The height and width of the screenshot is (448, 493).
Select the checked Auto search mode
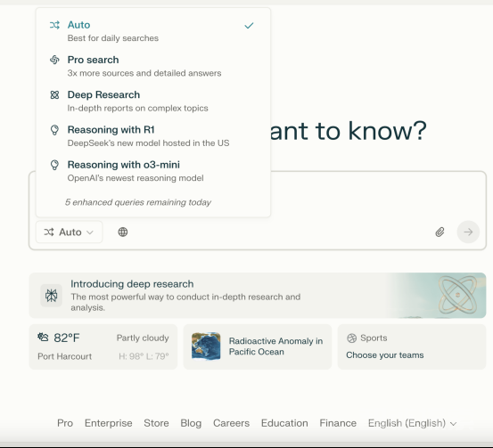[x=153, y=31]
